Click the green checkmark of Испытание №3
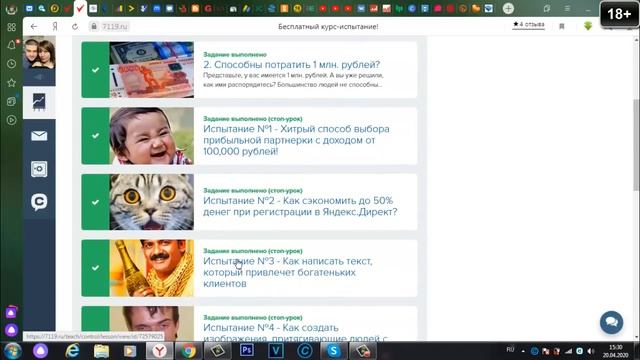Screen dimensions: 640x360 [95, 268]
